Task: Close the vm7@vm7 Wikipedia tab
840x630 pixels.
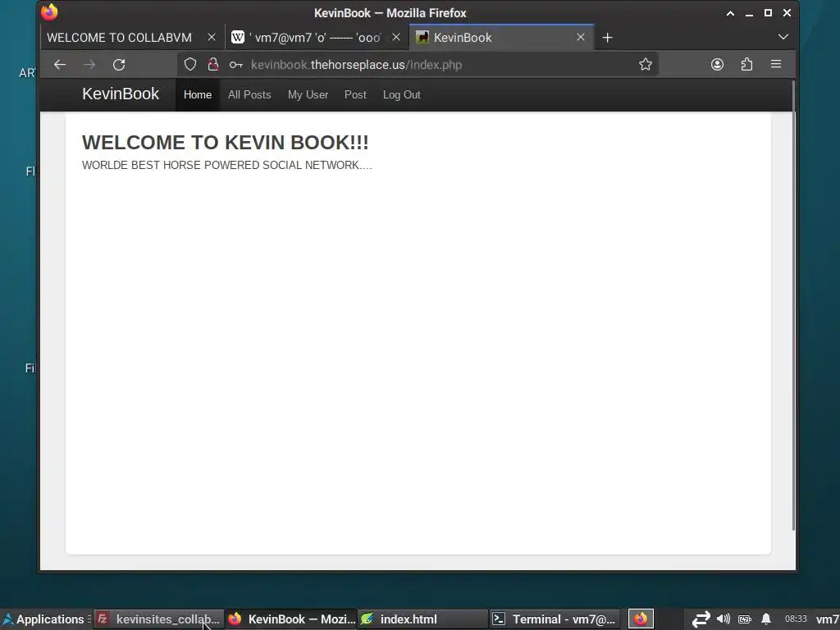Action: [x=396, y=38]
